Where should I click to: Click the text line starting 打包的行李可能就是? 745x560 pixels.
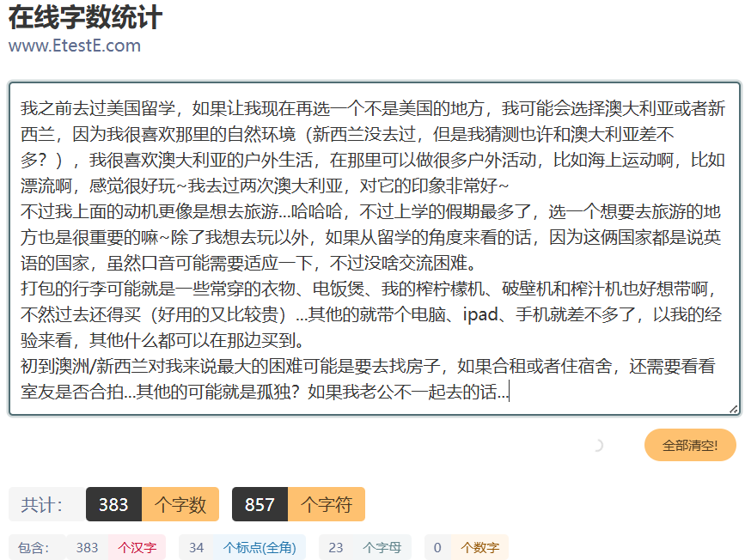(x=369, y=289)
